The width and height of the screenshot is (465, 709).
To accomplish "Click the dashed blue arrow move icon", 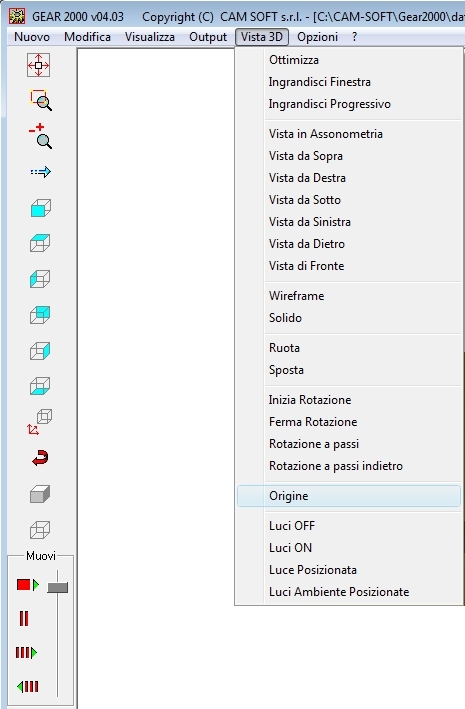I will coord(41,172).
